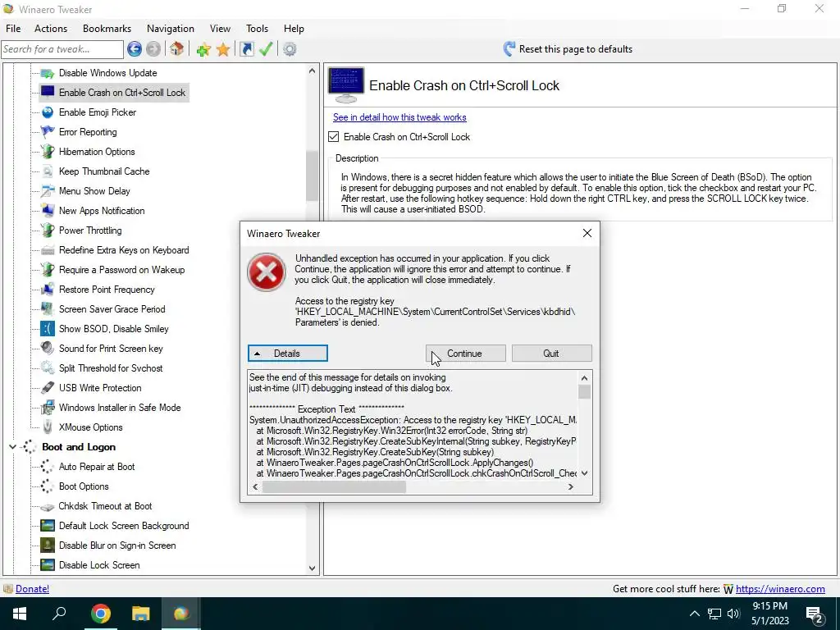Image resolution: width=840 pixels, height=630 pixels.
Task: Collapse the Boot and Logon tree group
Action: (x=11, y=447)
